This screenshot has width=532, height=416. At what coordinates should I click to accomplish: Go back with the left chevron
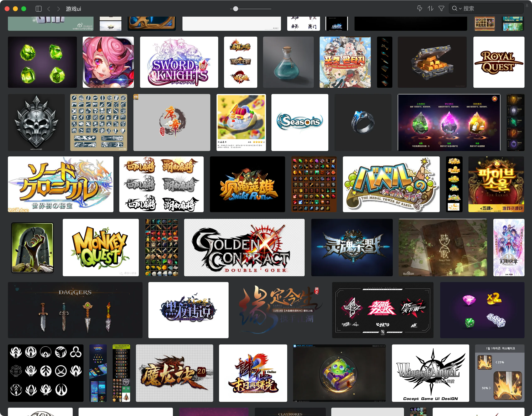49,9
